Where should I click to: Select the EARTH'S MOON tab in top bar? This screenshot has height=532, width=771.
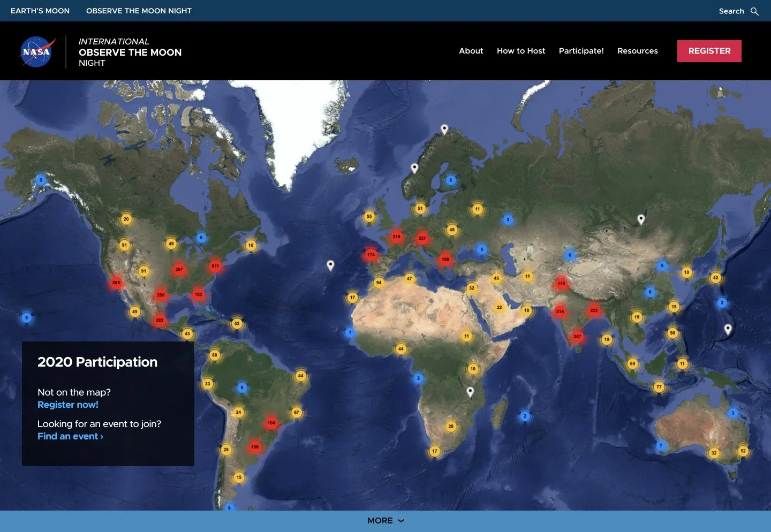[x=40, y=11]
